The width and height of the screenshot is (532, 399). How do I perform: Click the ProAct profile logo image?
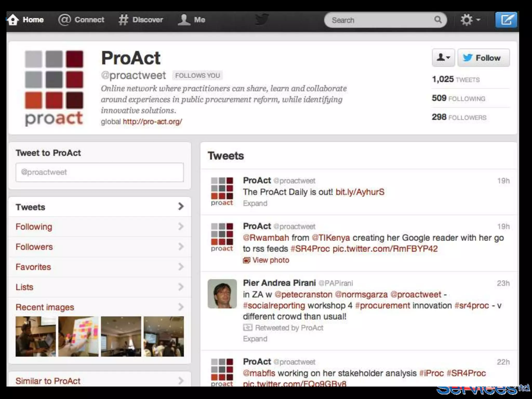[x=54, y=88]
